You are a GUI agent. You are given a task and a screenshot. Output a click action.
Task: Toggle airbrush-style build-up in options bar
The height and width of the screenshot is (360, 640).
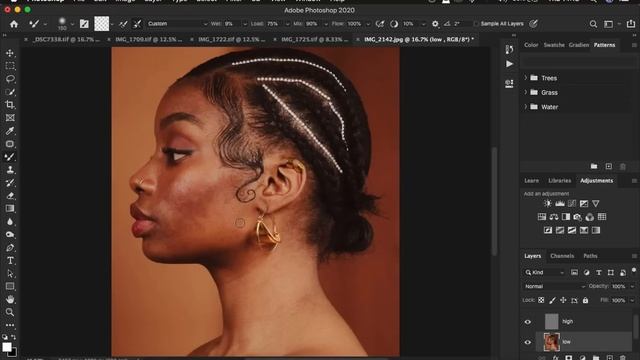(x=380, y=24)
